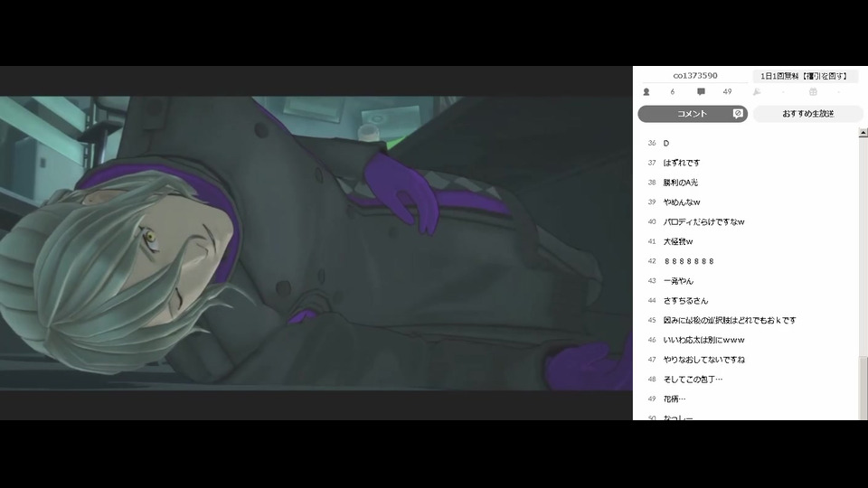This screenshot has width=868, height=488.
Task: Click the comment list scroll-up arrow
Action: [x=863, y=133]
